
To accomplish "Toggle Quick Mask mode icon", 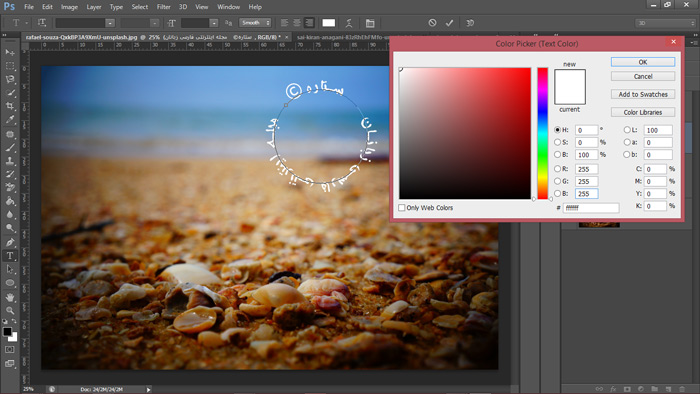I will (x=10, y=349).
